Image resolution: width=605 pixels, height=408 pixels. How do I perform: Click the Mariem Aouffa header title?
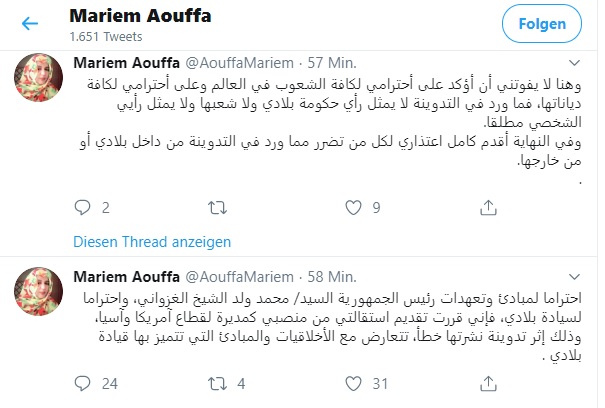pyautogui.click(x=133, y=17)
